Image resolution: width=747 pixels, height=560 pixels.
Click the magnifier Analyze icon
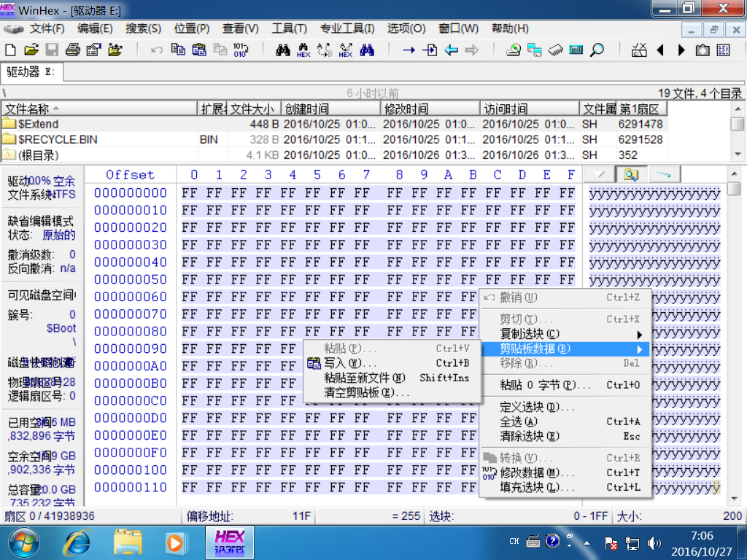(597, 50)
